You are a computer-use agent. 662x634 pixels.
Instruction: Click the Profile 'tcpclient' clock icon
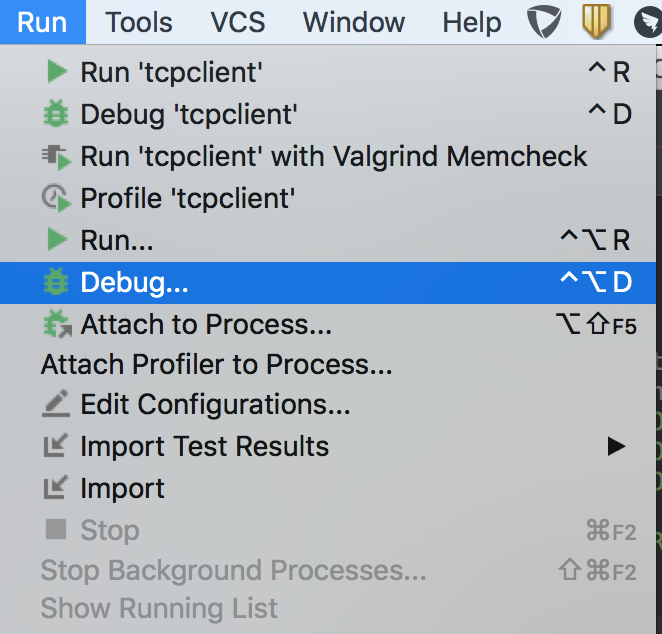click(x=56, y=198)
